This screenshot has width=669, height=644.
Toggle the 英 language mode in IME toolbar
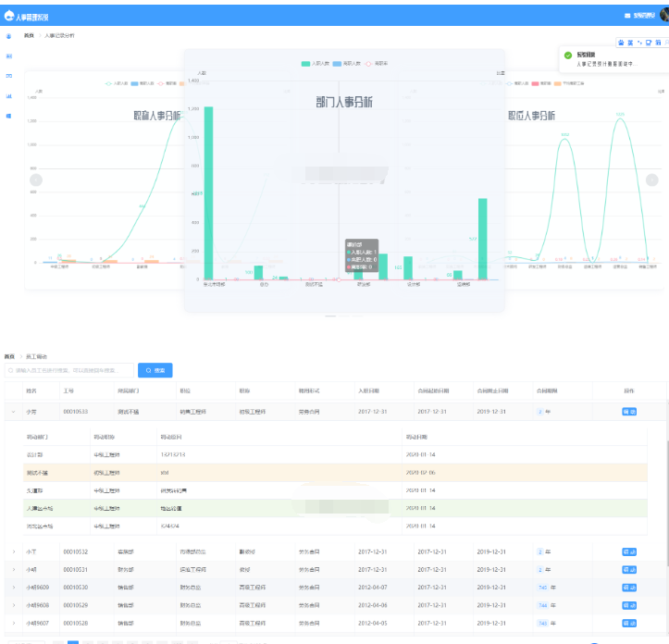click(x=630, y=43)
